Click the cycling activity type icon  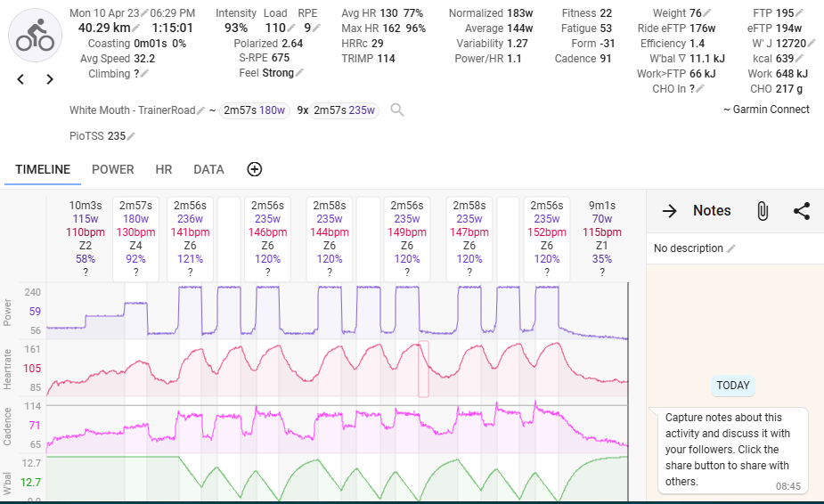point(36,36)
